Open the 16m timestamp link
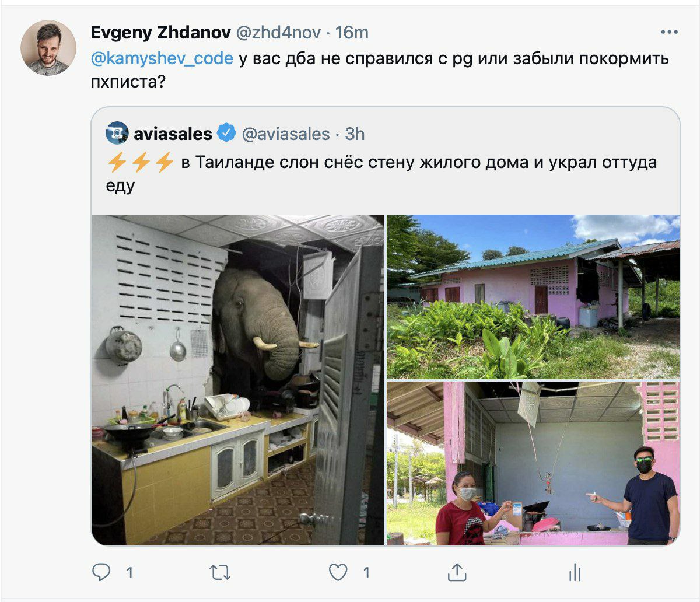Viewport: 700px width, 602px height. (x=352, y=33)
